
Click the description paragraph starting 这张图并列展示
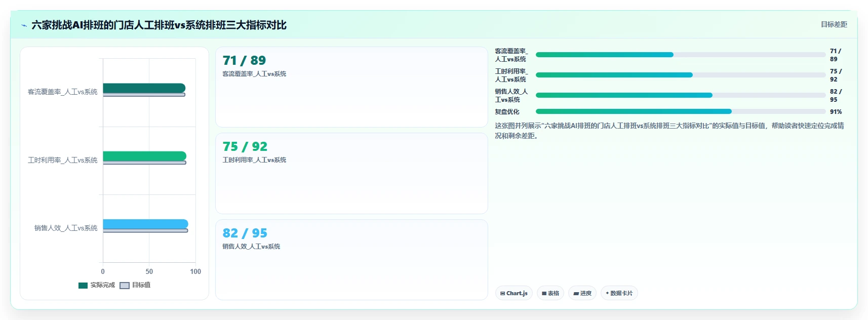[669, 131]
